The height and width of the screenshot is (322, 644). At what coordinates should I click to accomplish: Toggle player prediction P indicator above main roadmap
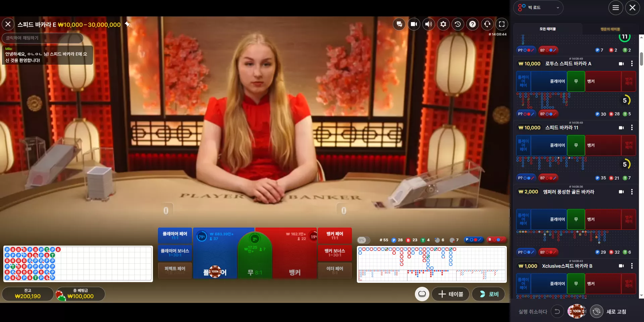(x=474, y=240)
